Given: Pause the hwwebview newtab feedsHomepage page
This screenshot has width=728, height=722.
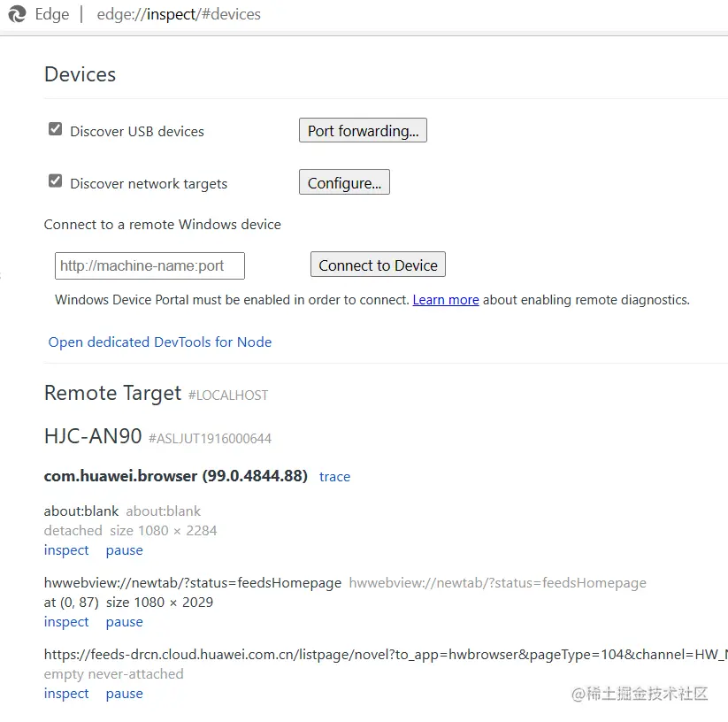Looking at the screenshot, I should pyautogui.click(x=125, y=622).
